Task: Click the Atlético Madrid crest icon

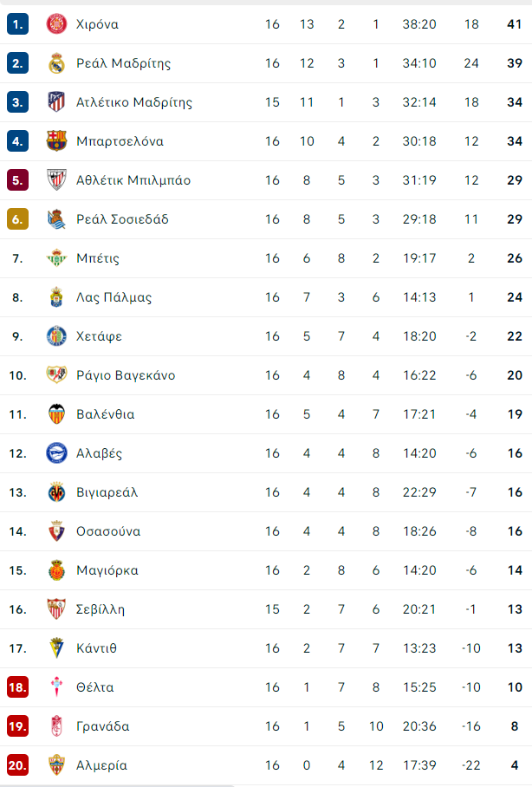Action: pos(56,102)
